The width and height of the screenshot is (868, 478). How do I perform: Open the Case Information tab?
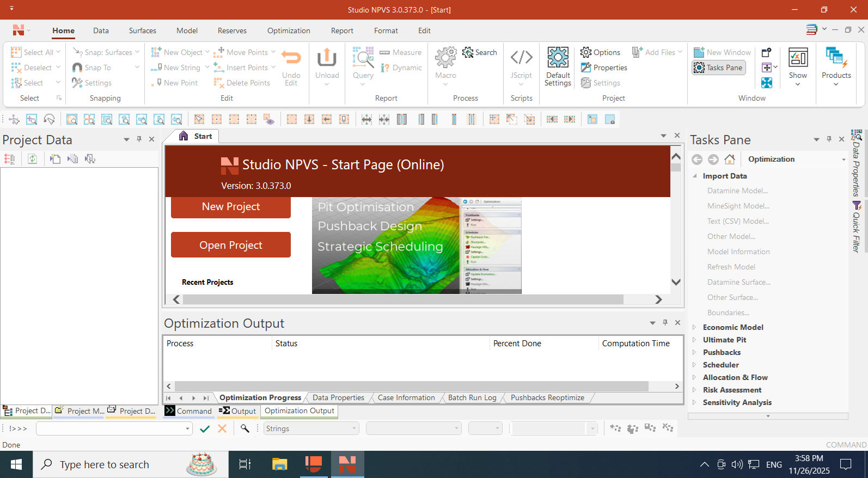406,397
